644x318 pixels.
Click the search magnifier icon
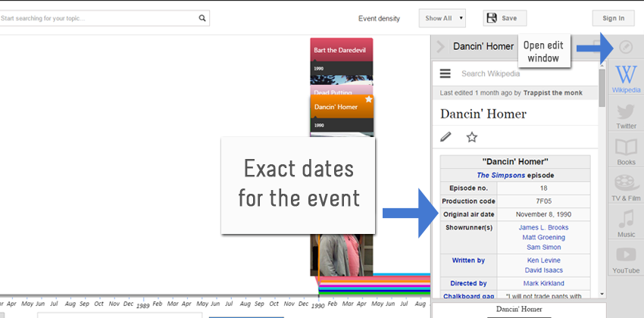pyautogui.click(x=202, y=18)
